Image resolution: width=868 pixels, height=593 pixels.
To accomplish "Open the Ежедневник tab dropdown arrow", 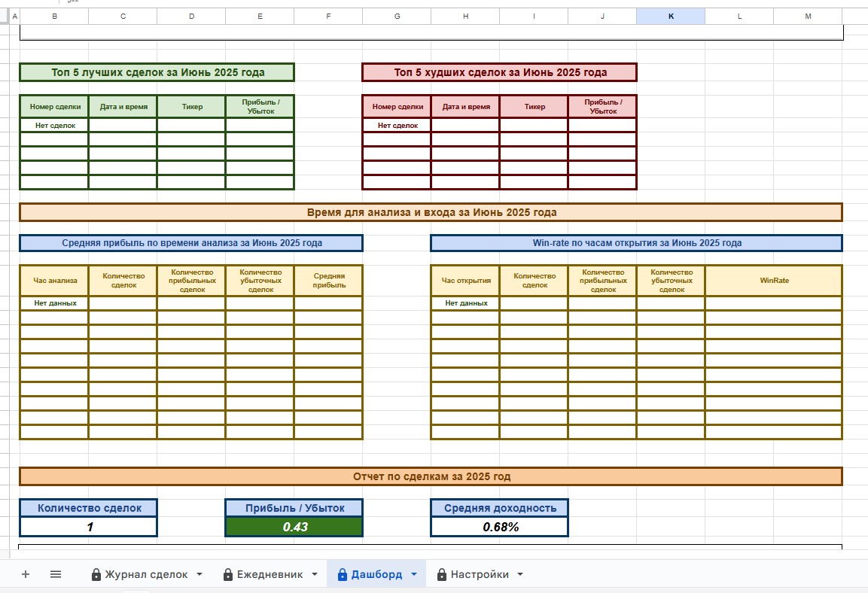I will pyautogui.click(x=314, y=575).
